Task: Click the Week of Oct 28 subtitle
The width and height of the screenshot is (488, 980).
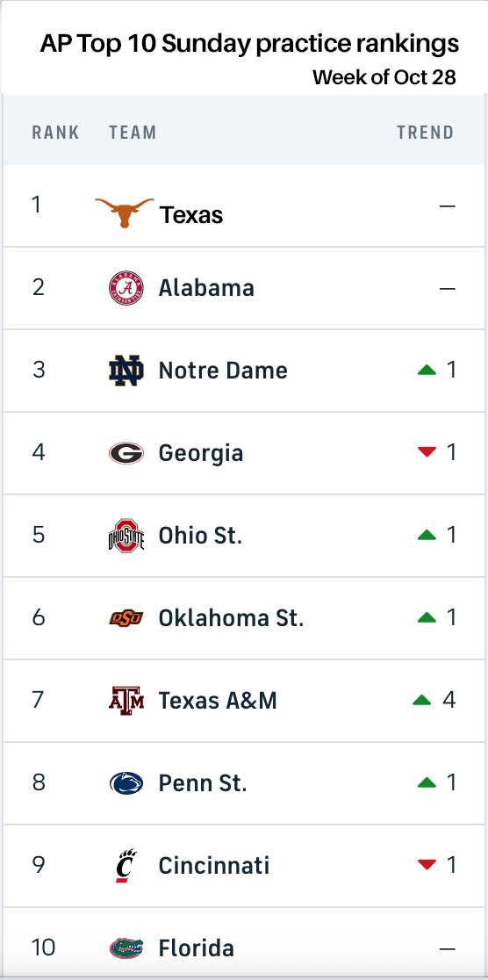Action: click(x=384, y=77)
